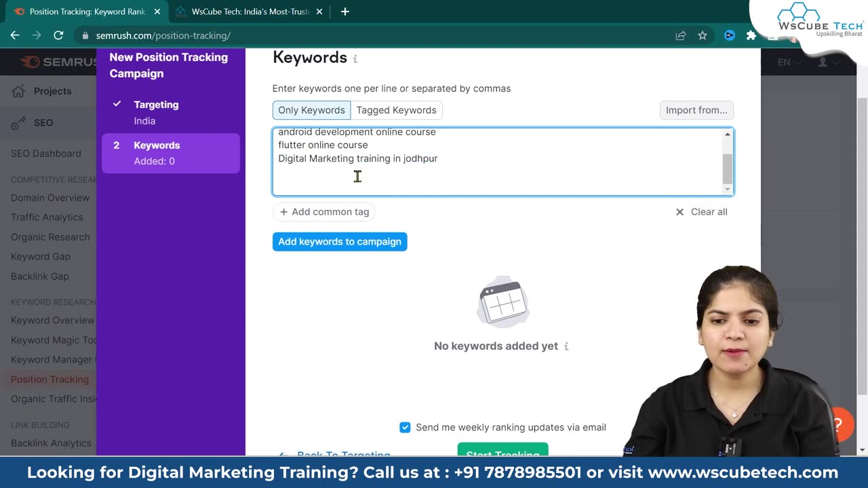Open Backlink Gap tool
868x488 pixels.
(x=39, y=276)
